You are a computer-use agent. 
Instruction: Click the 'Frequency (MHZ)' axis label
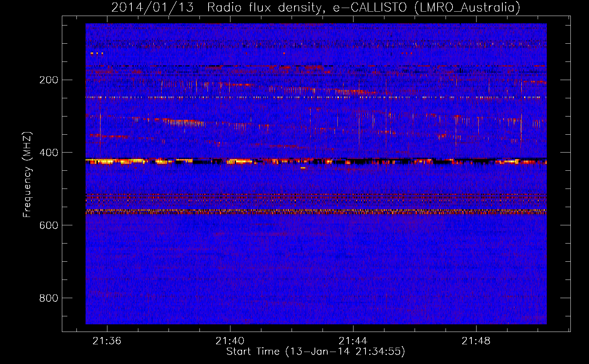(27, 175)
